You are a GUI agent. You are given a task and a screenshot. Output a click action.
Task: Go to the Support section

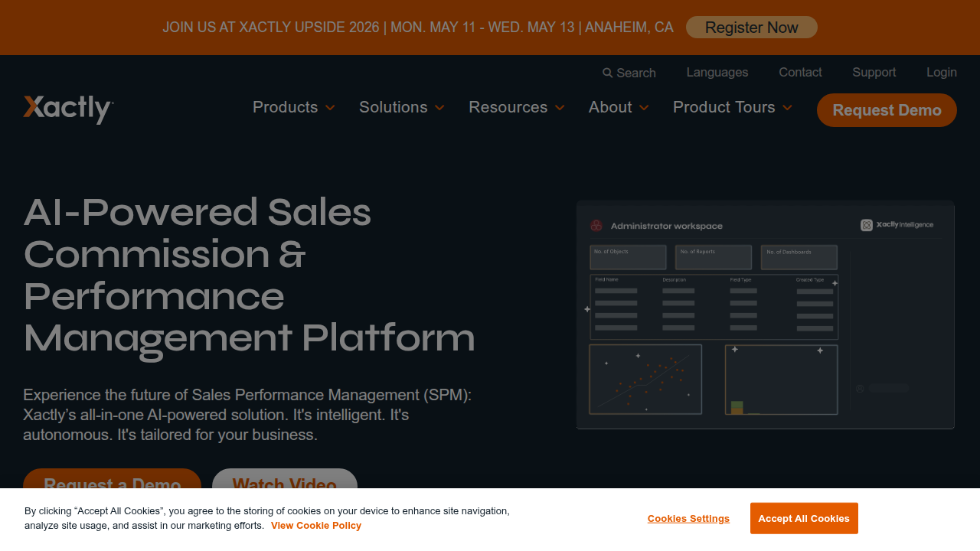pyautogui.click(x=874, y=73)
